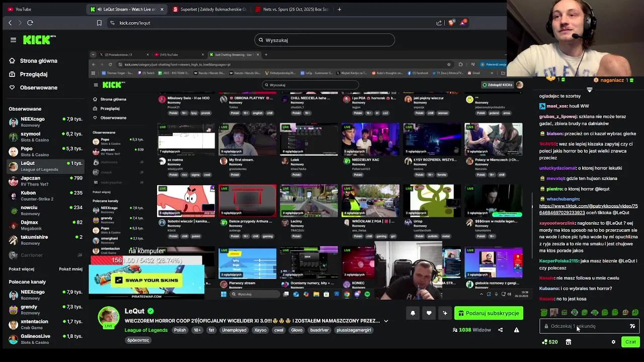Click Pokaż mniej in followed list
This screenshot has width=644, height=362.
coord(70,269)
